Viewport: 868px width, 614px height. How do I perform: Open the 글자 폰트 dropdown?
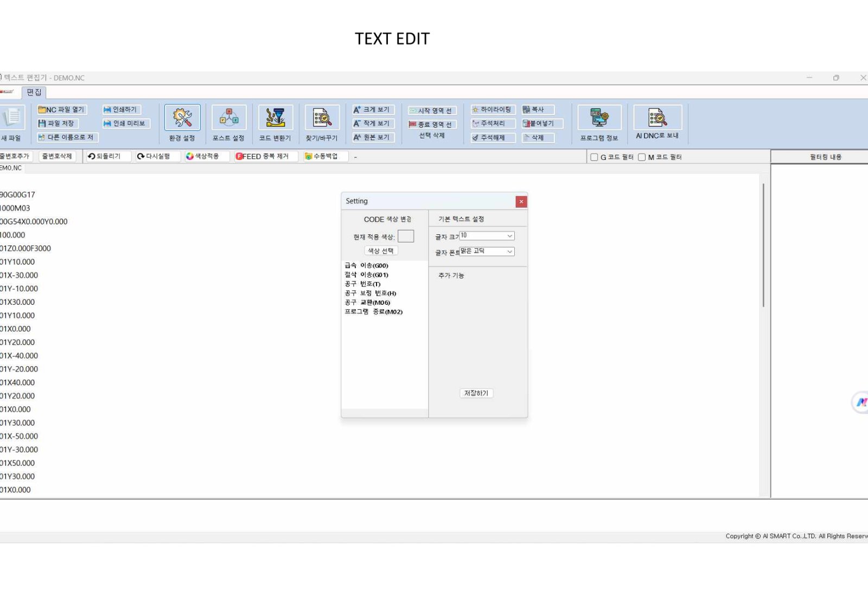click(x=487, y=252)
